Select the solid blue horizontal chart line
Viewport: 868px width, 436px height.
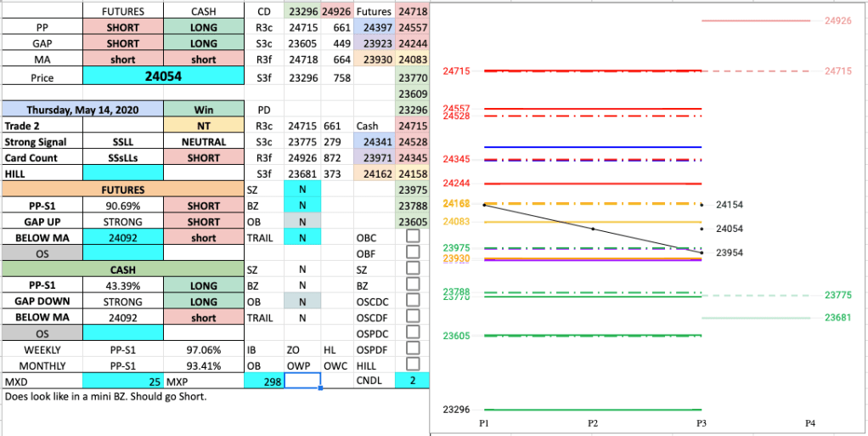coord(593,147)
